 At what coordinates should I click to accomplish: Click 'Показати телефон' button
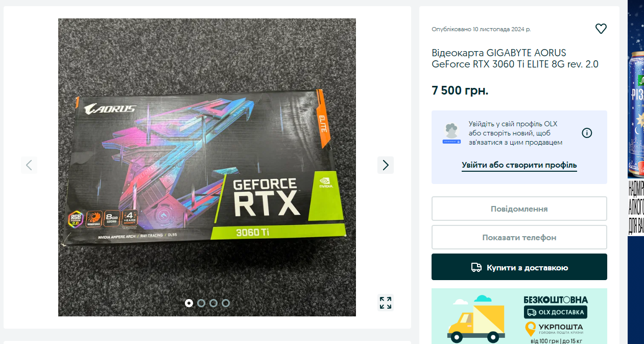[519, 237]
